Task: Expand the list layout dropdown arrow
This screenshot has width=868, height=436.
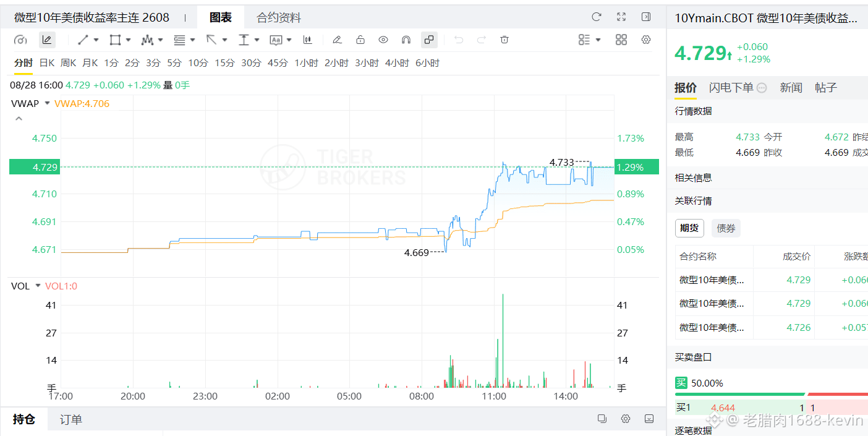Action: pos(598,40)
